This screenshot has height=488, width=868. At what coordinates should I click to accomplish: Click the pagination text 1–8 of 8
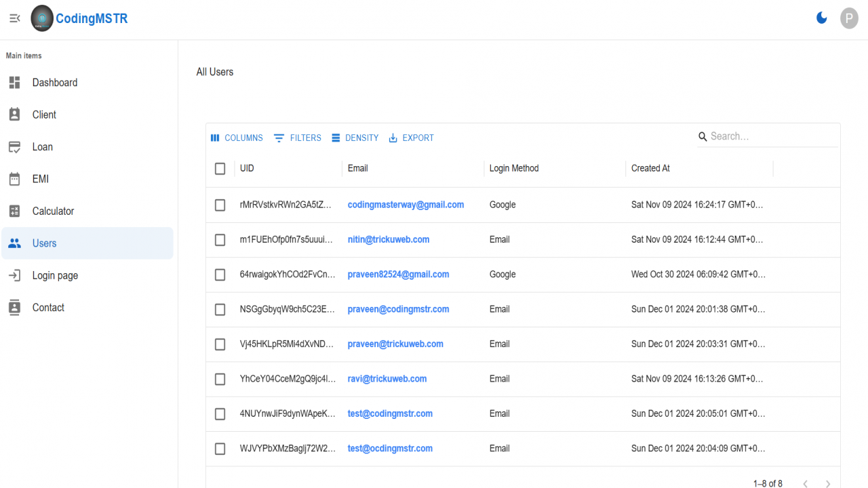(768, 483)
